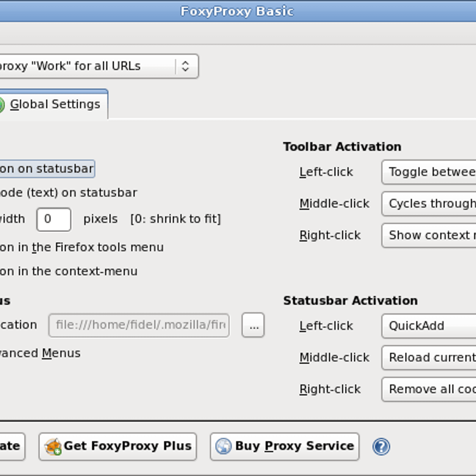The image size is (476, 476).
Task: Click the statusbar width pixels input field
Action: coord(54,219)
